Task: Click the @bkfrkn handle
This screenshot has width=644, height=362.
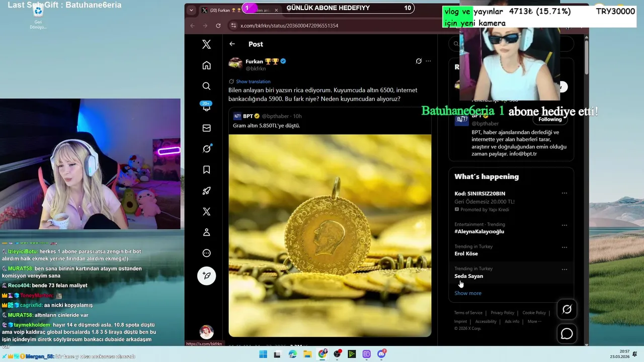Action: click(256, 68)
